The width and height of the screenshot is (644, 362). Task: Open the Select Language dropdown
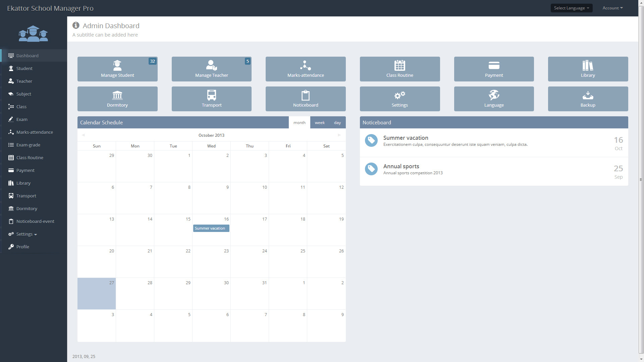coord(571,8)
